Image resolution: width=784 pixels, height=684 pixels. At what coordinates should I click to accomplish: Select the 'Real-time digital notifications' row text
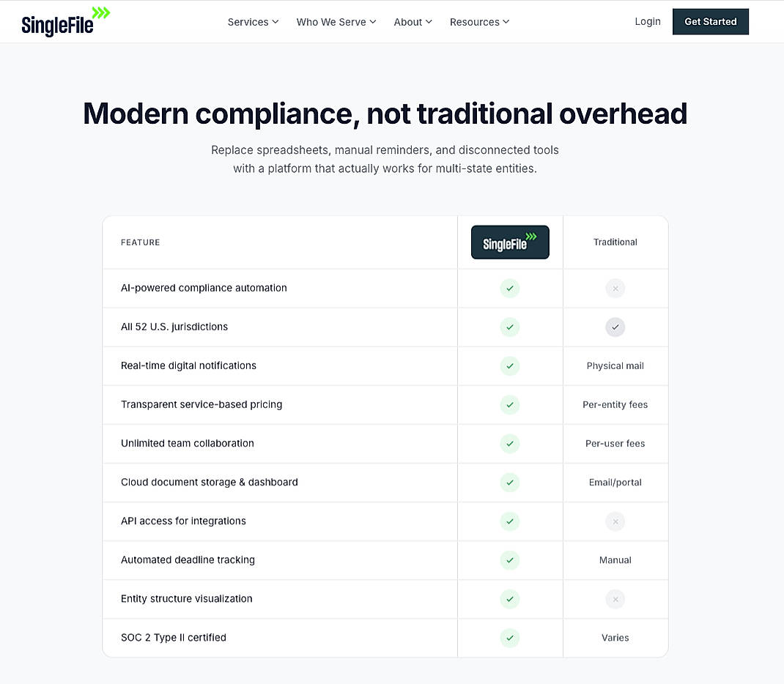click(x=188, y=365)
